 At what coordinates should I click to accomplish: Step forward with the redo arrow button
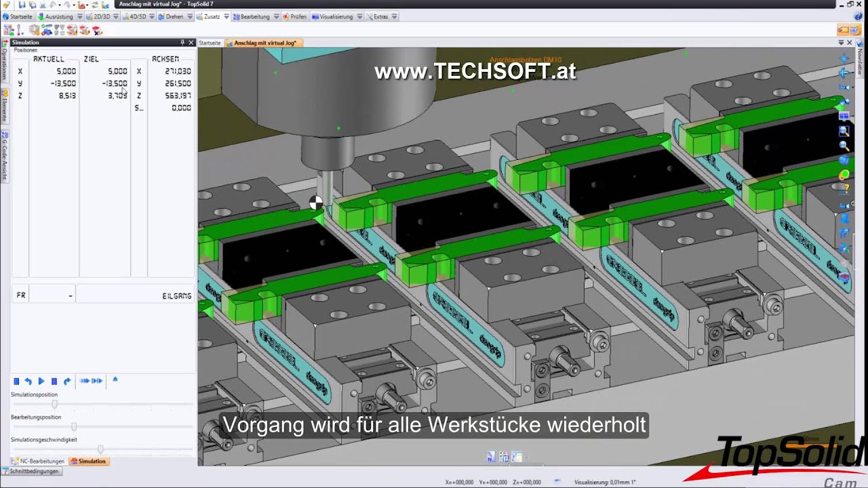tap(67, 382)
